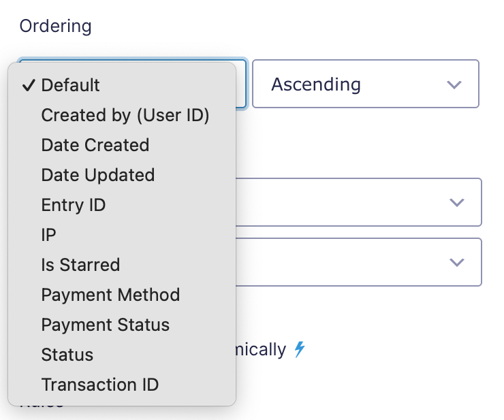Select Payment Method option
This screenshot has height=420, width=504.
click(122, 295)
